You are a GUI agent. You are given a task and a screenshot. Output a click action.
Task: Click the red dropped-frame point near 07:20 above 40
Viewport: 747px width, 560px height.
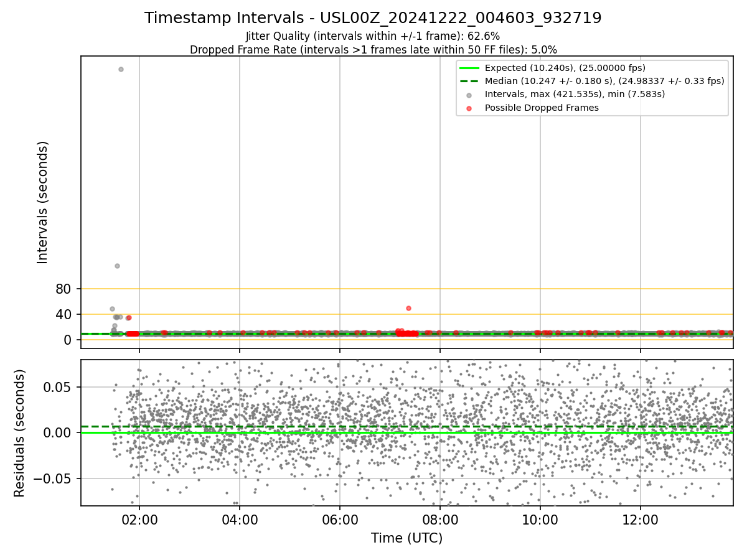tap(408, 308)
